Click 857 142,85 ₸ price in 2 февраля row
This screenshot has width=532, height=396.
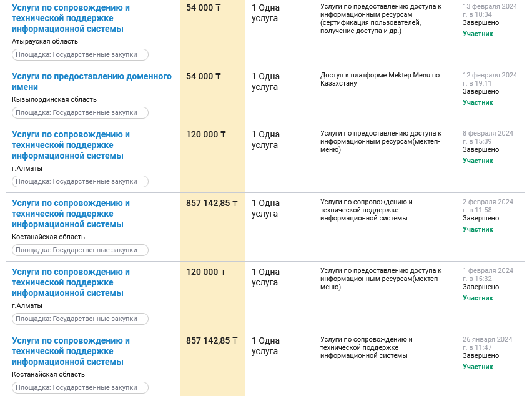[x=212, y=203]
